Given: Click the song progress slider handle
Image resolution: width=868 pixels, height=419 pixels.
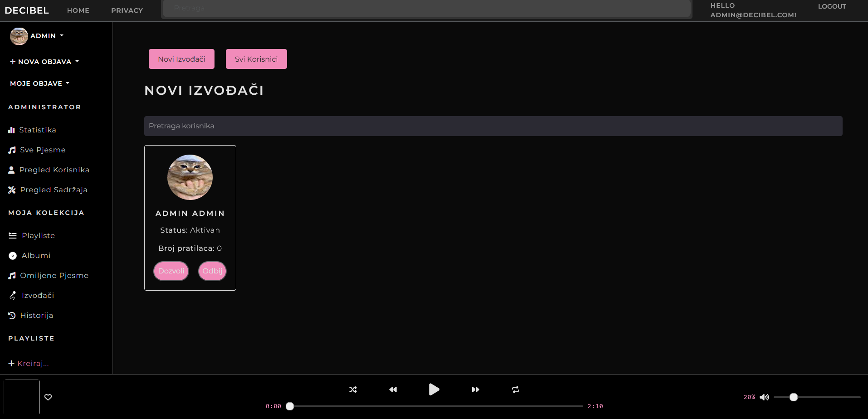Looking at the screenshot, I should pyautogui.click(x=290, y=406).
